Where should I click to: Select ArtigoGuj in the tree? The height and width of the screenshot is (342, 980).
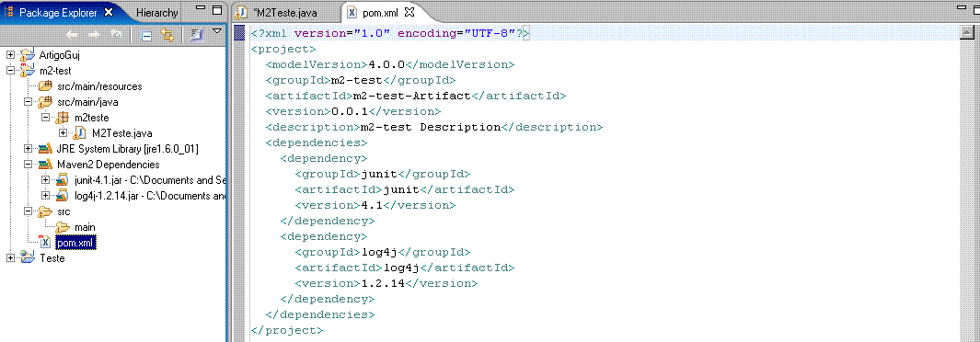pos(60,55)
